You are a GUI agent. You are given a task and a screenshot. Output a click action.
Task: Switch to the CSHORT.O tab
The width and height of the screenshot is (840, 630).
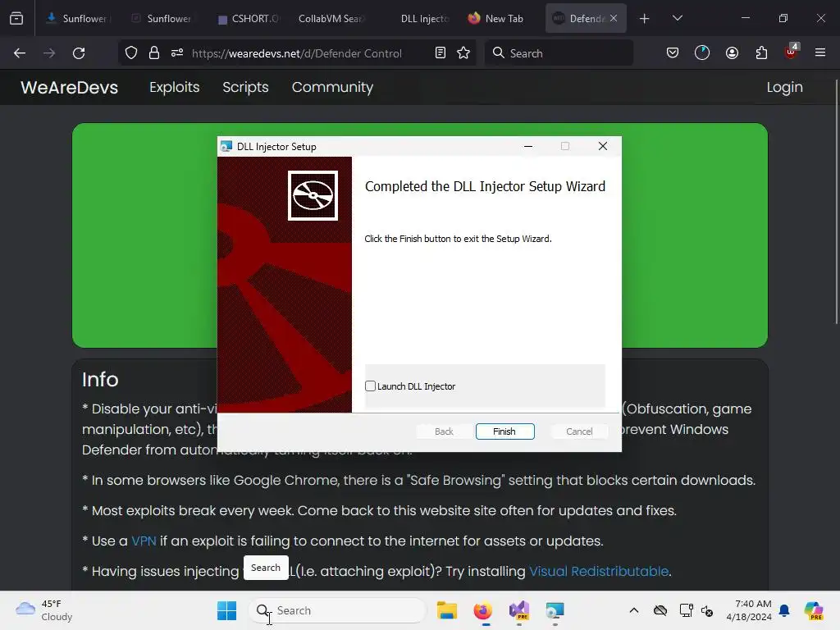(x=248, y=18)
